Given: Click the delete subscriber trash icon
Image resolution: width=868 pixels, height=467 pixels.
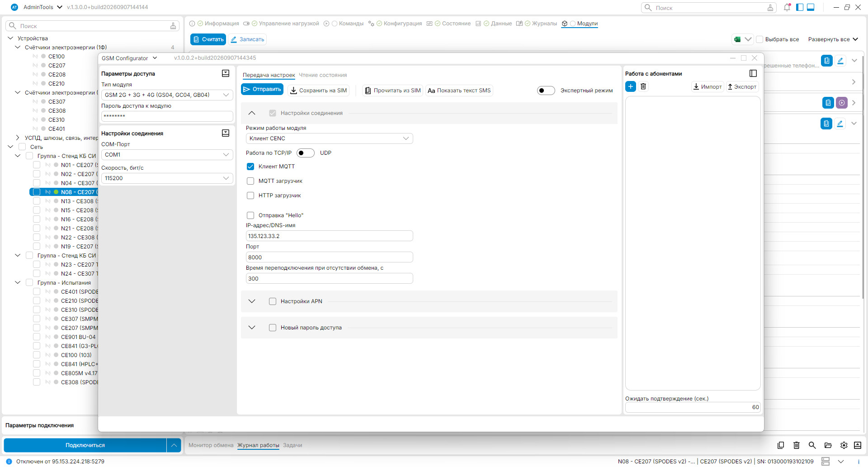Looking at the screenshot, I should [643, 86].
